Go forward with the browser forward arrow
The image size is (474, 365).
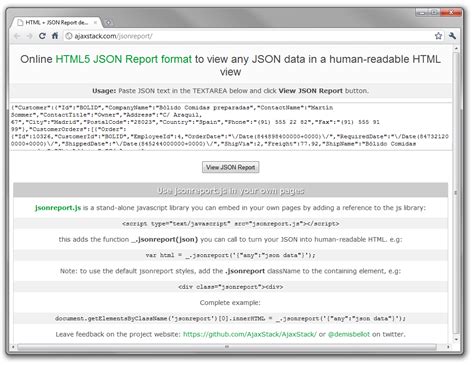[x=30, y=36]
